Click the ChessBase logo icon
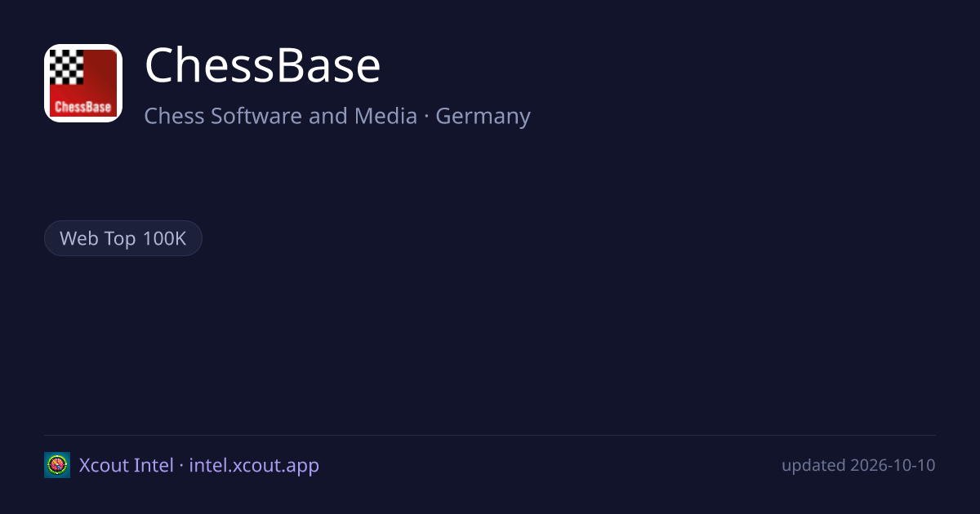This screenshot has width=980, height=514. click(x=83, y=83)
